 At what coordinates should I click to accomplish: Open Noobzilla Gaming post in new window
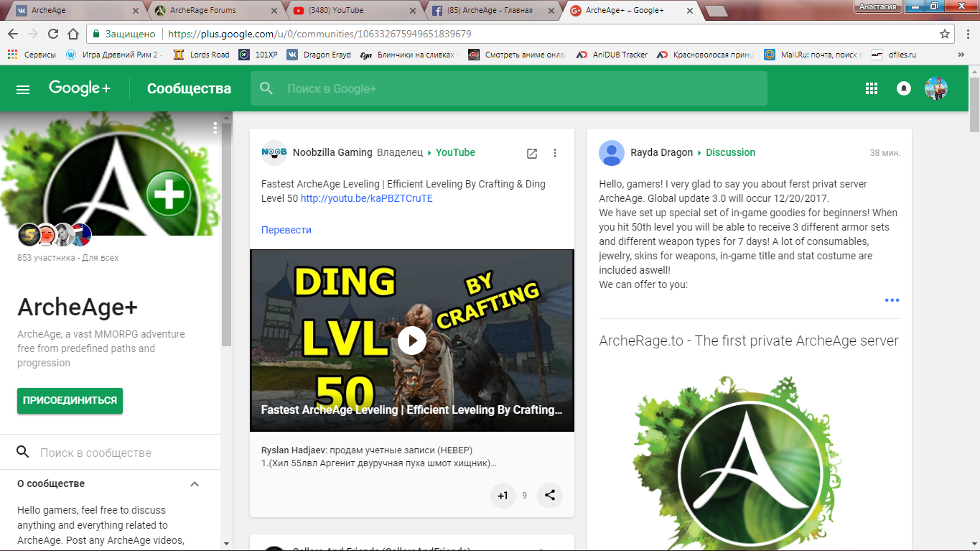[x=532, y=153]
